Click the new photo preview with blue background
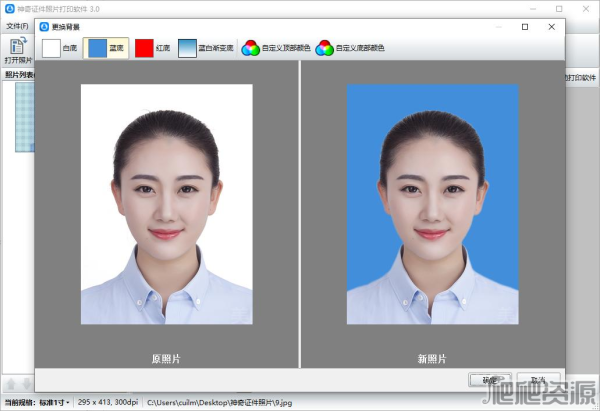 point(432,204)
